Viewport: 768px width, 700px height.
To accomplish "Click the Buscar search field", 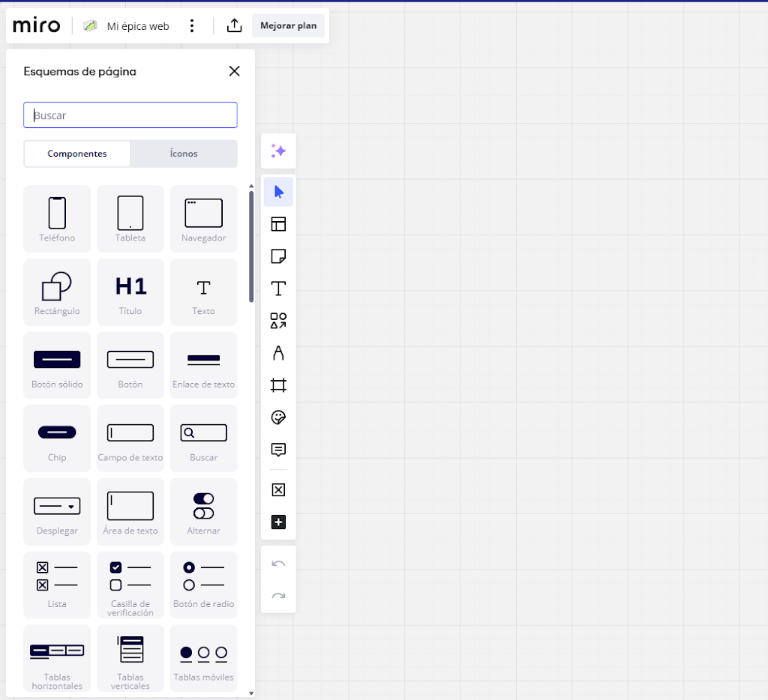I will (x=130, y=115).
